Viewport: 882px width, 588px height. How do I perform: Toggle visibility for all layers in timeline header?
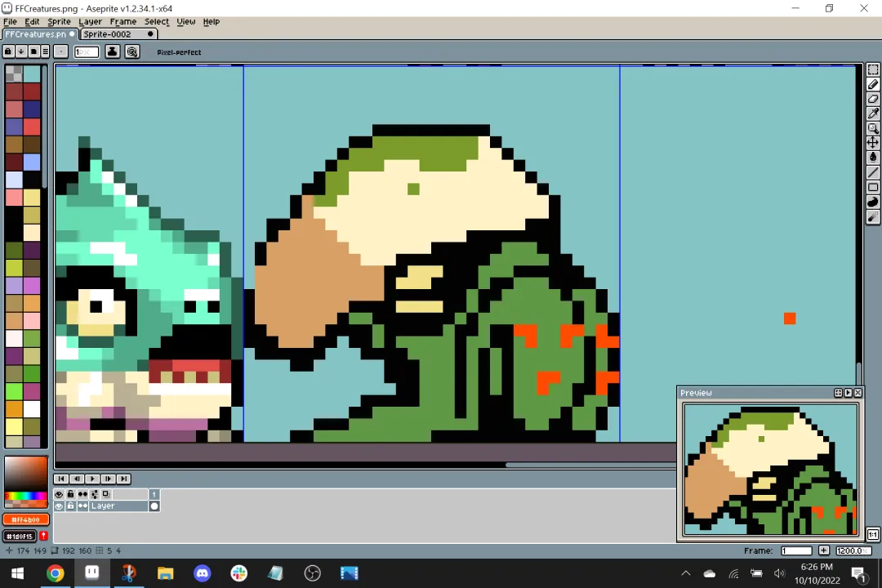(x=59, y=494)
